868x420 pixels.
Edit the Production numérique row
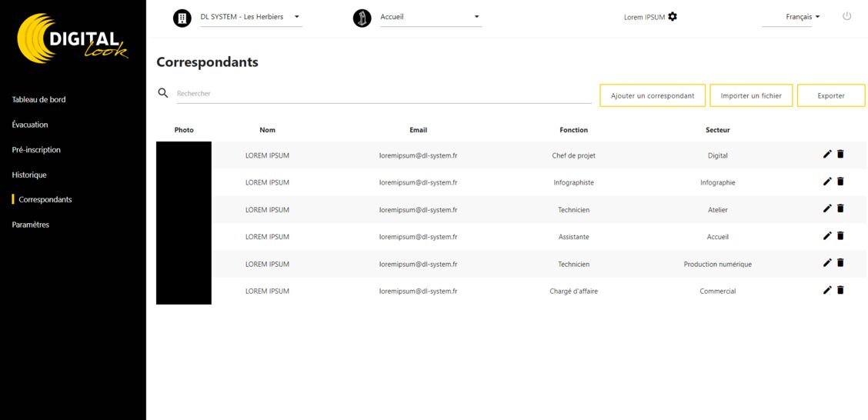point(827,263)
